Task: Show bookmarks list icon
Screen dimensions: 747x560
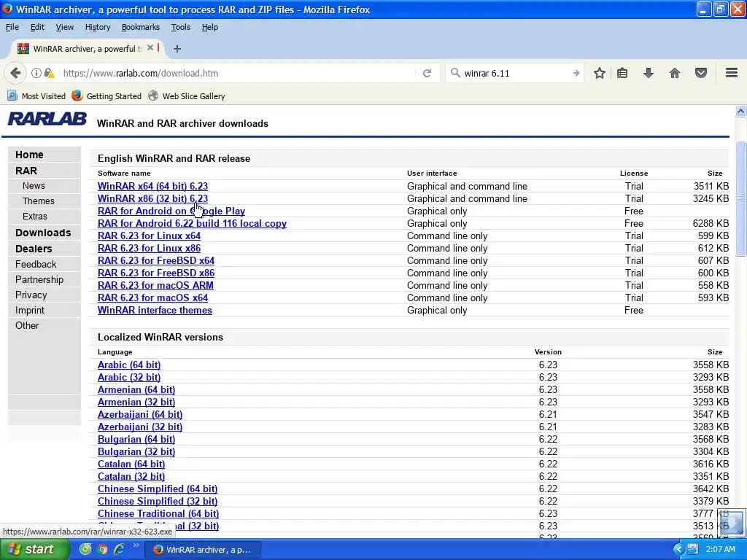Action: point(622,73)
